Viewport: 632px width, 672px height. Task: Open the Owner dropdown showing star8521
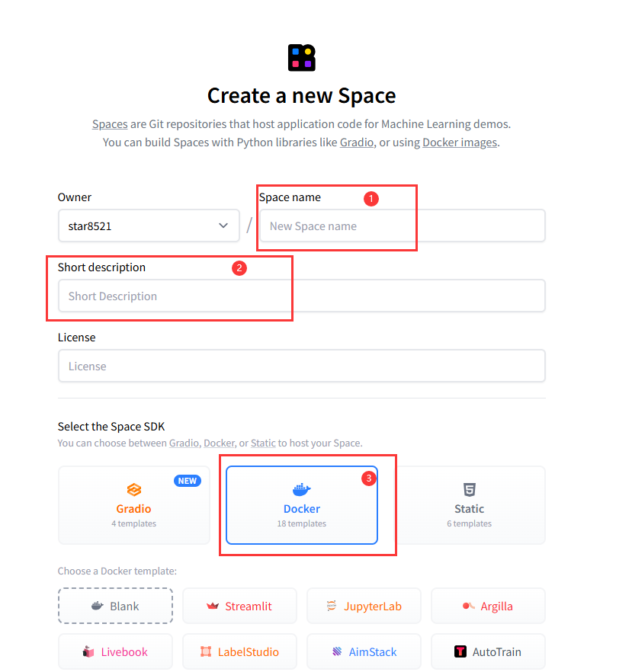[149, 226]
